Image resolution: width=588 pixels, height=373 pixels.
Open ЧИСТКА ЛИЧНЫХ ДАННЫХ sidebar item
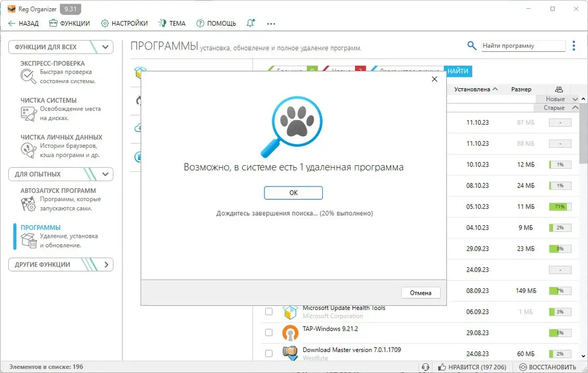[61, 137]
